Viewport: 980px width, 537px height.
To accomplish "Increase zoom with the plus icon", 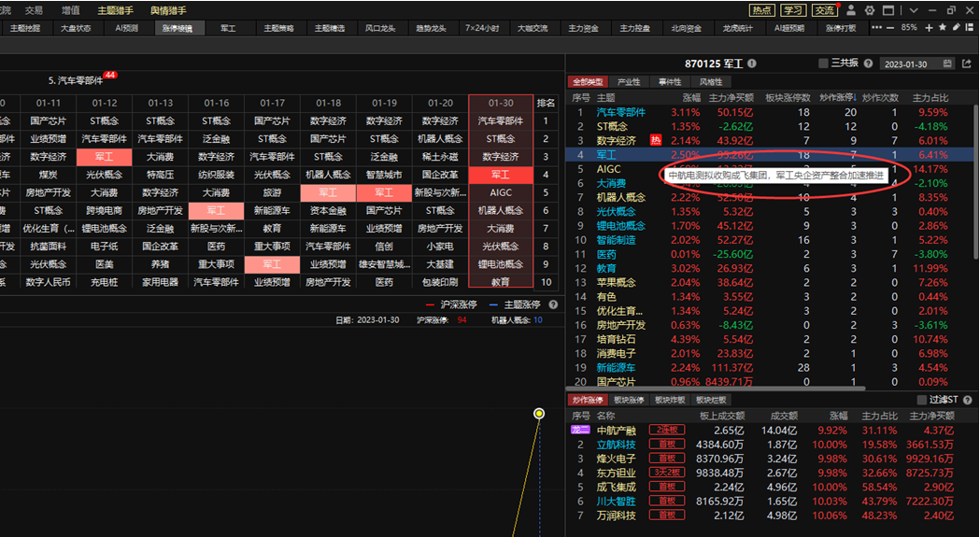I will [929, 27].
